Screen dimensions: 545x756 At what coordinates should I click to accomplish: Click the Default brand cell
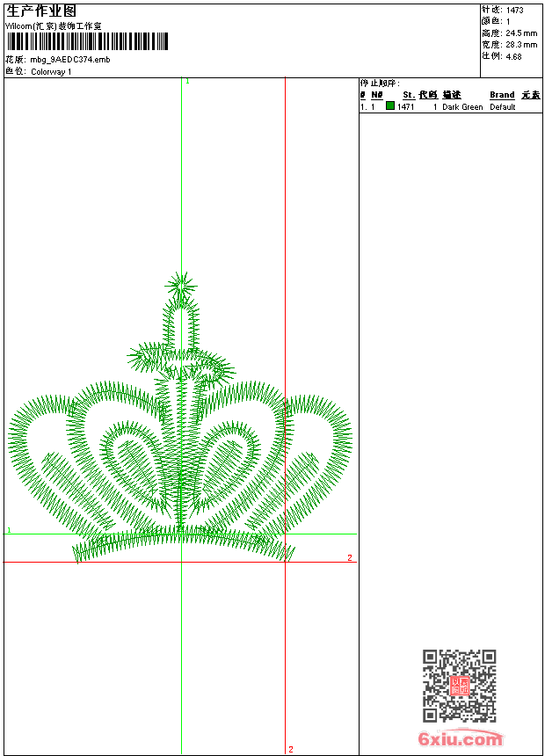tap(503, 107)
